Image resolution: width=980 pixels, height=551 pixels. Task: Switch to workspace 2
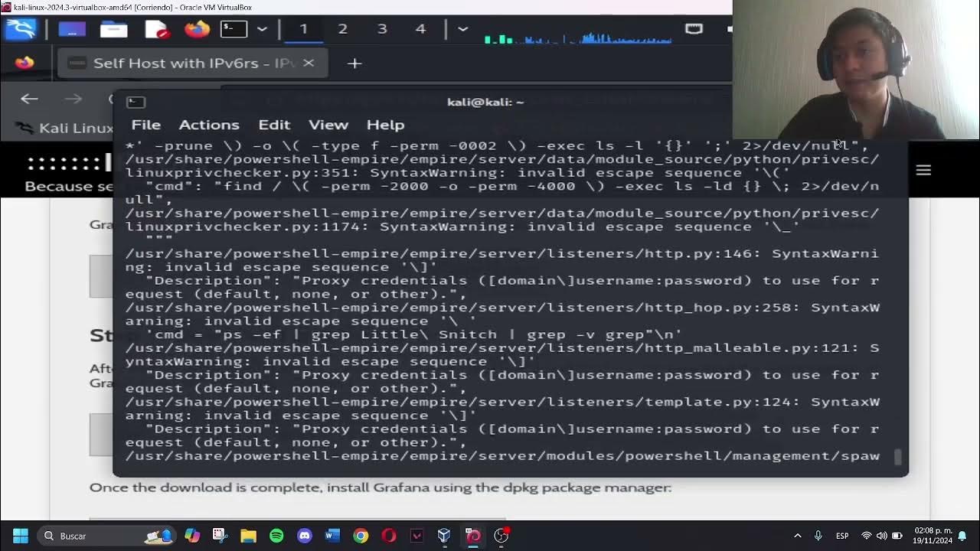click(x=342, y=29)
